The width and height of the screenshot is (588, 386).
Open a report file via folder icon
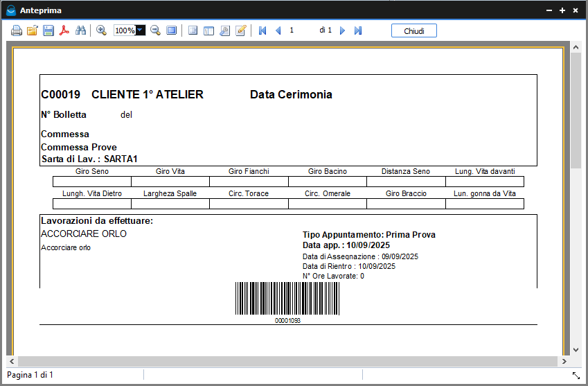point(33,30)
